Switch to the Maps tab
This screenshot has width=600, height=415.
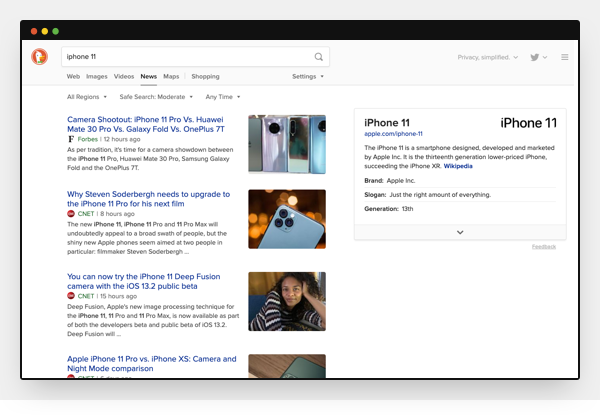tap(171, 76)
